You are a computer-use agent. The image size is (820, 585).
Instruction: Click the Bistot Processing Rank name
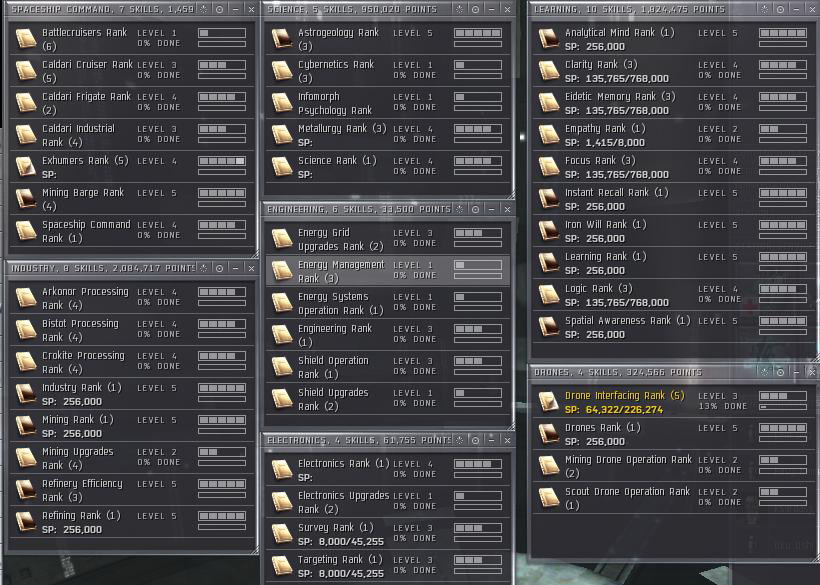pyautogui.click(x=80, y=330)
